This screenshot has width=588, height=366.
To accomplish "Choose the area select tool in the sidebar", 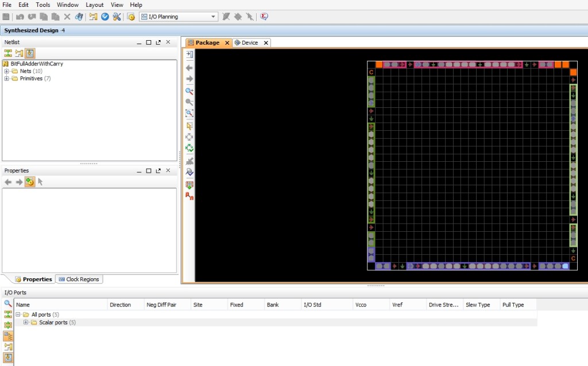I will [189, 125].
